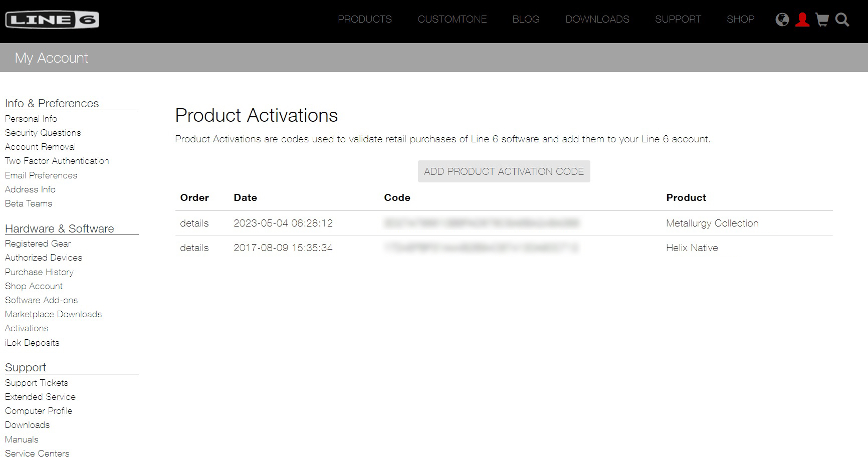Open details for the Metallurgy Collection activation
The width and height of the screenshot is (868, 459).
[193, 223]
